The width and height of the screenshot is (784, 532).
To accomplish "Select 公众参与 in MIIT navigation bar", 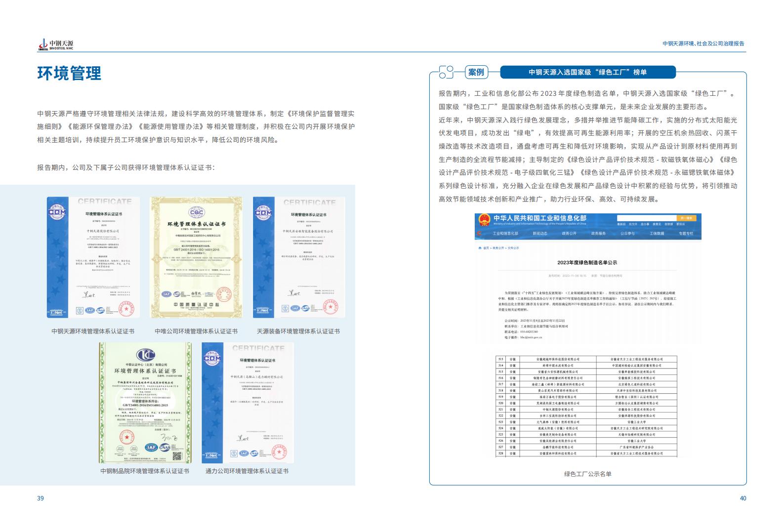I will 627,234.
